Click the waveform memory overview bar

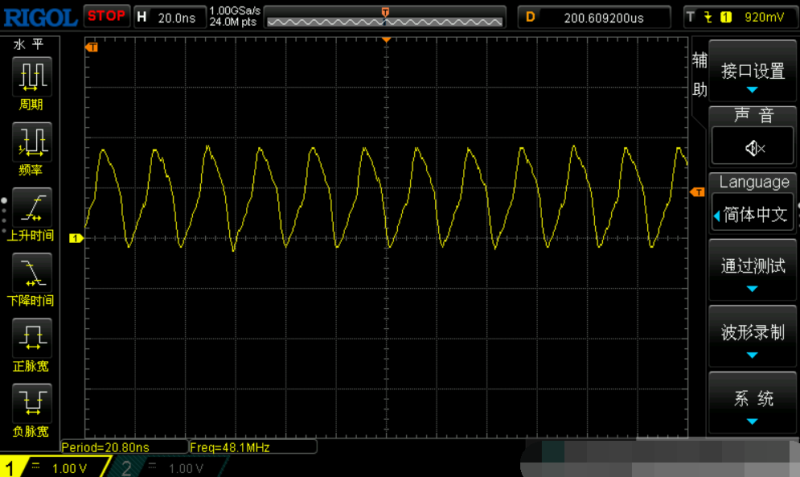click(385, 17)
